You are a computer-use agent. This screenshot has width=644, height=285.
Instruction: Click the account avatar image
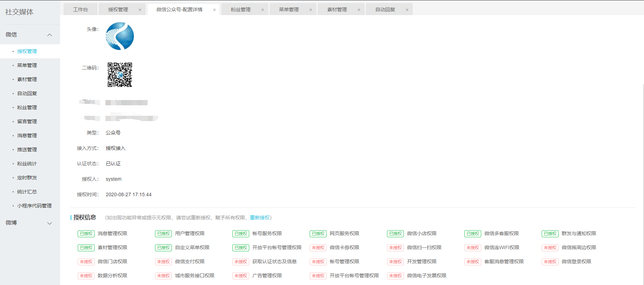coord(120,36)
